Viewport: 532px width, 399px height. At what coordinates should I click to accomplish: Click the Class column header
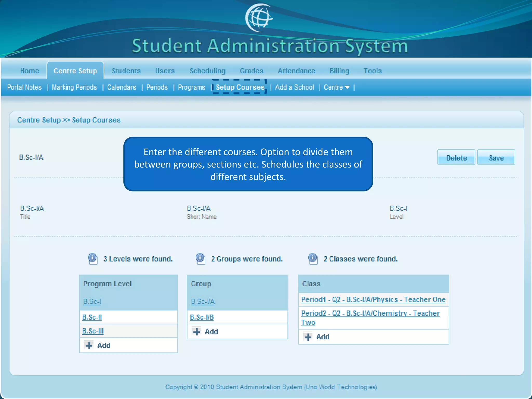[311, 284]
